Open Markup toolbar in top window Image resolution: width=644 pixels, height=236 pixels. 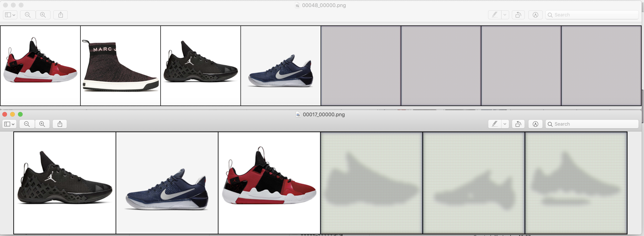(x=535, y=15)
